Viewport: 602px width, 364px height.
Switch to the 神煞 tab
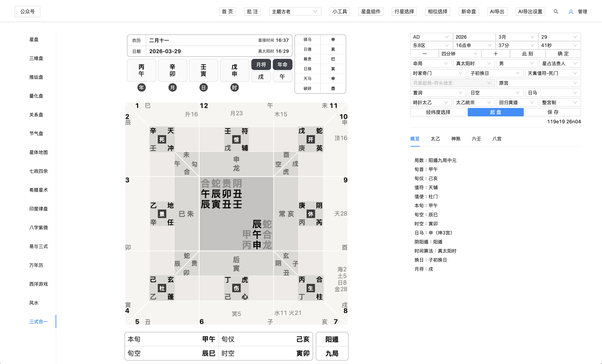456,139
